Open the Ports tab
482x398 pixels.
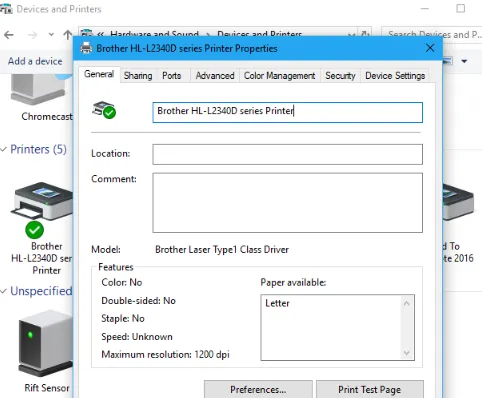(x=171, y=76)
